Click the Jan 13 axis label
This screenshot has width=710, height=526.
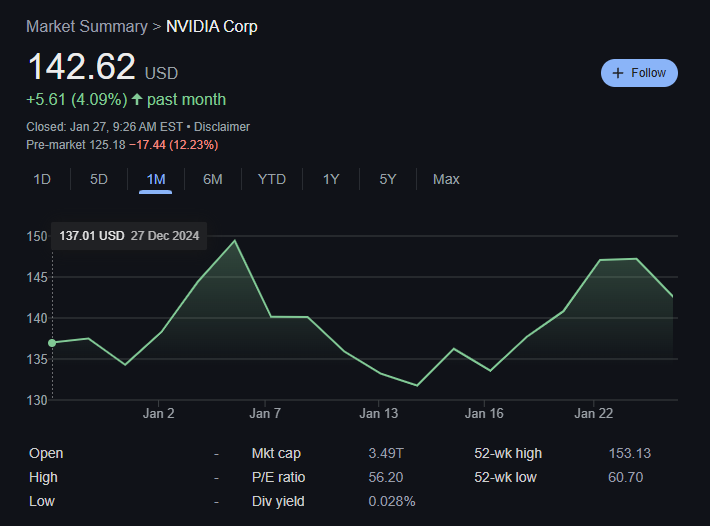coord(379,413)
